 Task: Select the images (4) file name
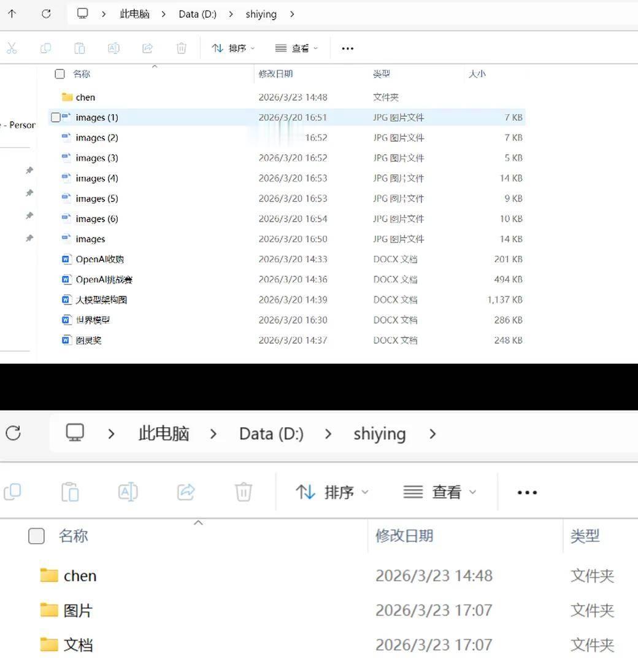point(97,178)
